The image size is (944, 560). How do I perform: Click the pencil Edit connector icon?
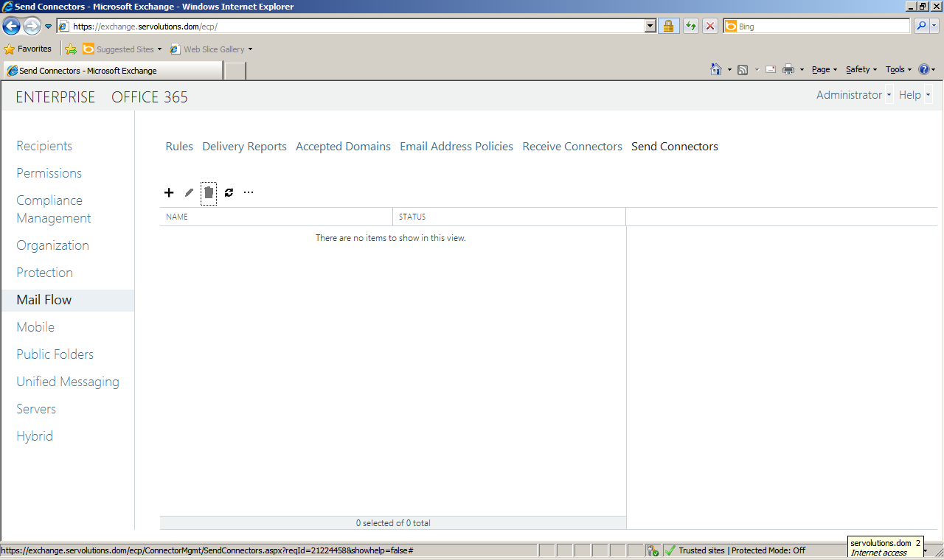pyautogui.click(x=189, y=192)
